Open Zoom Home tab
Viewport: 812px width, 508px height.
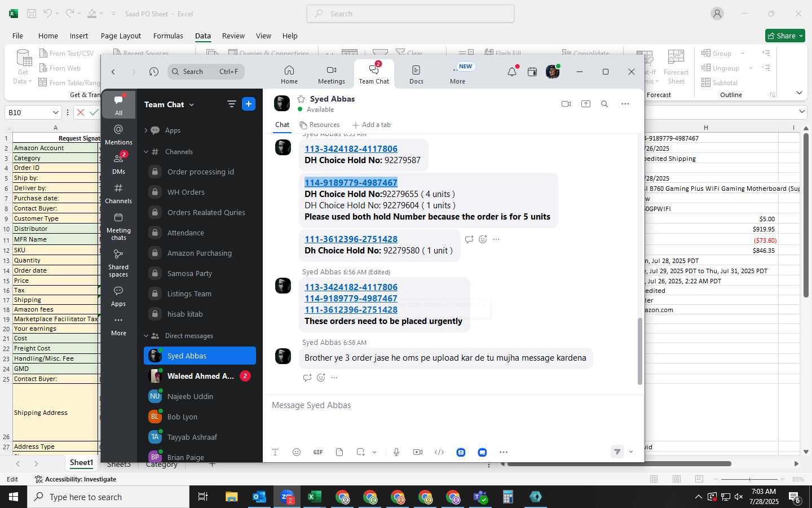289,74
